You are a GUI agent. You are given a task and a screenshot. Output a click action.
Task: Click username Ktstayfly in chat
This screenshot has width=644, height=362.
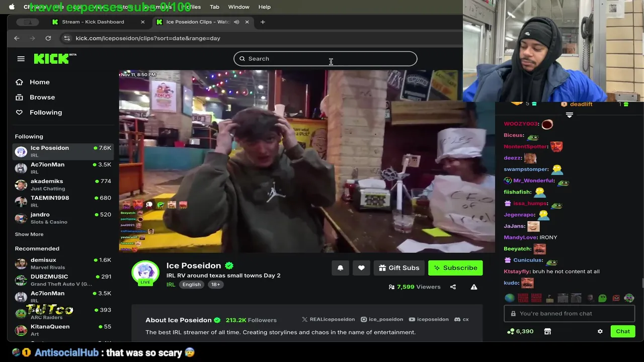click(517, 271)
